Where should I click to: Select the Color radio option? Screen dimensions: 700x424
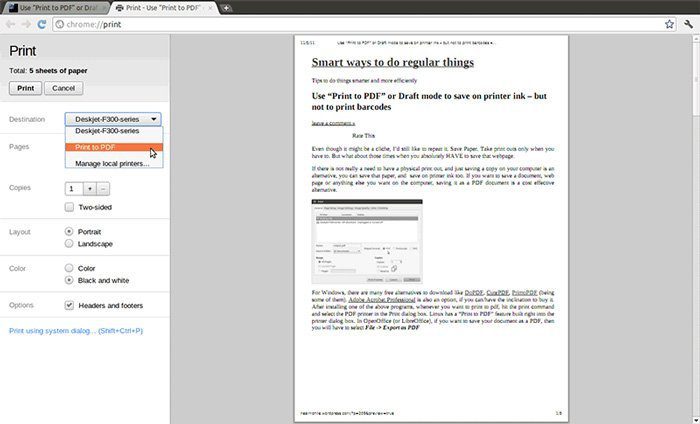[69, 268]
